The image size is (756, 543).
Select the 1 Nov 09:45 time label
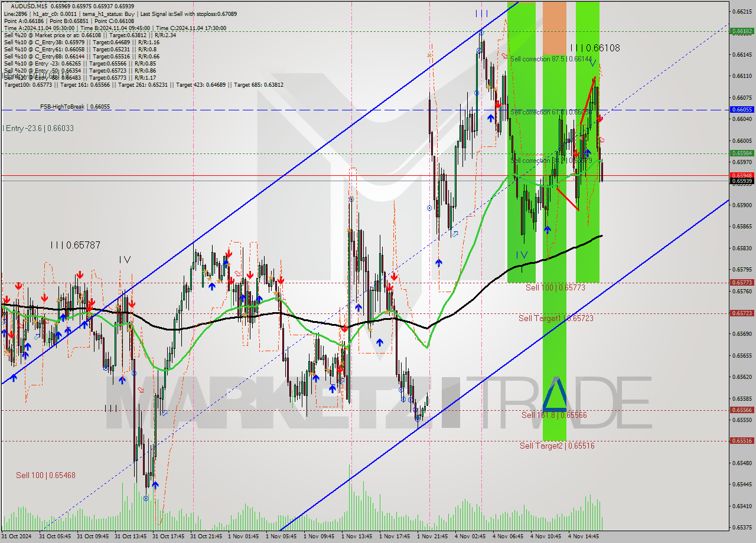coord(320,537)
